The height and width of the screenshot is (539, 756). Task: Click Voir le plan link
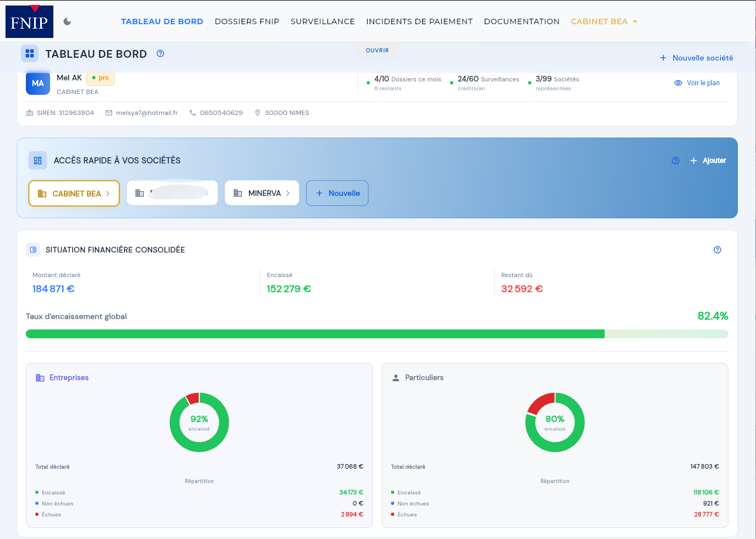(697, 83)
